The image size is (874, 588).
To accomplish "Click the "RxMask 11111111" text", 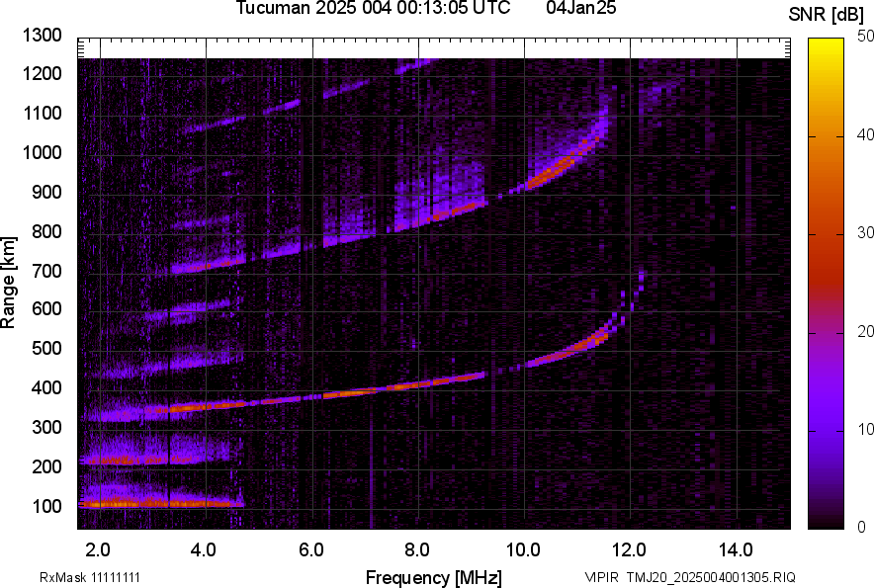I will (77, 577).
